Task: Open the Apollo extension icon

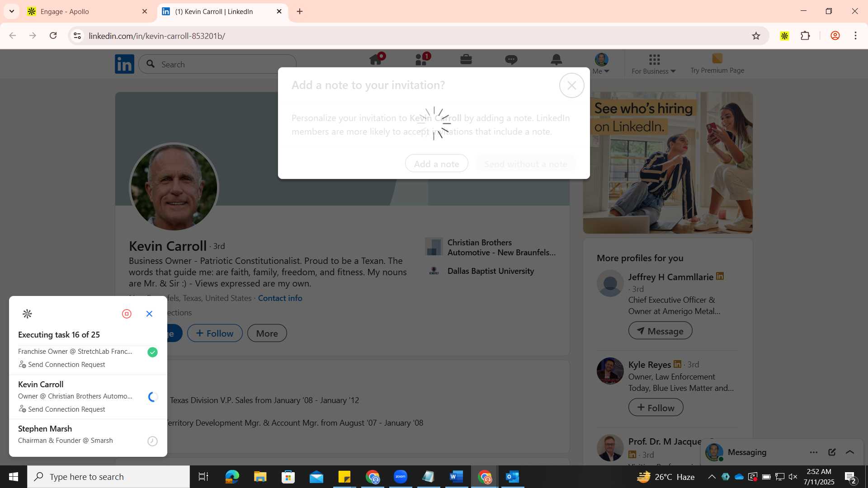Action: tap(784, 36)
